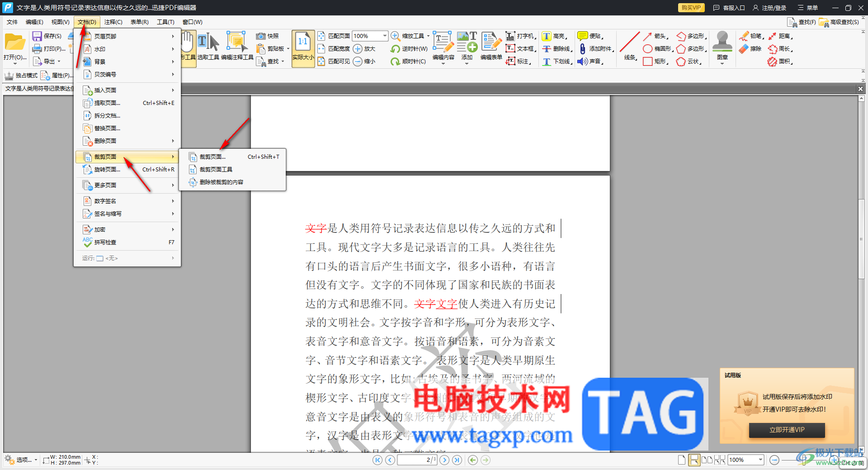
Task: Click the 保存 save icon
Action: point(37,36)
